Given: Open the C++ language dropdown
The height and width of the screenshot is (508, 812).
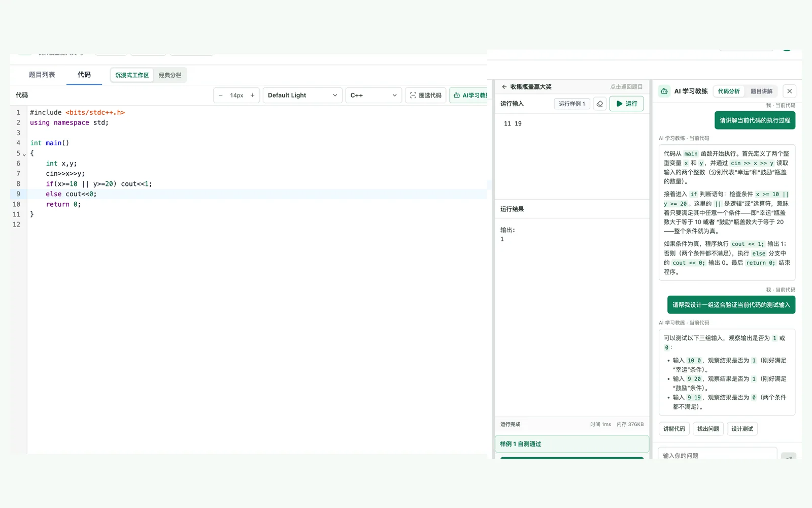Looking at the screenshot, I should click(374, 96).
